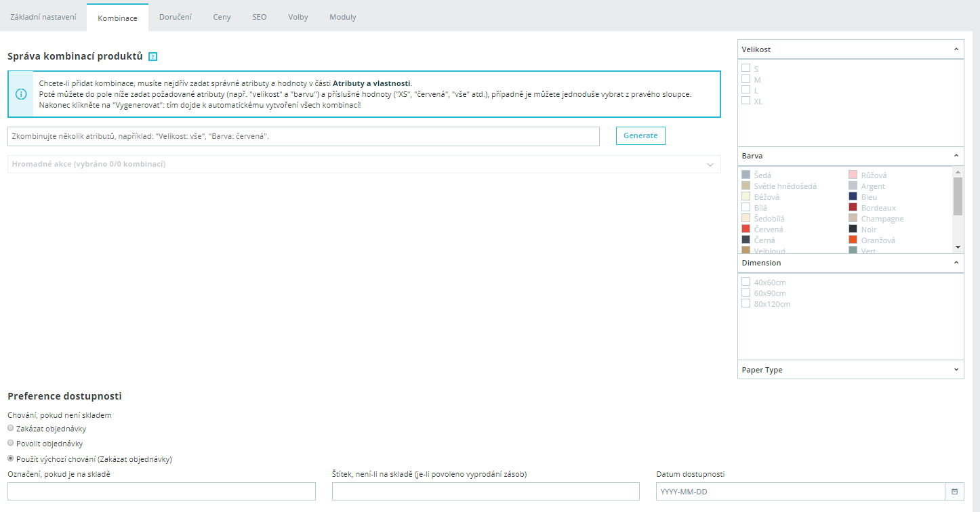Focus the Štítek, není-li na skladě field
980x512 pixels.
486,492
